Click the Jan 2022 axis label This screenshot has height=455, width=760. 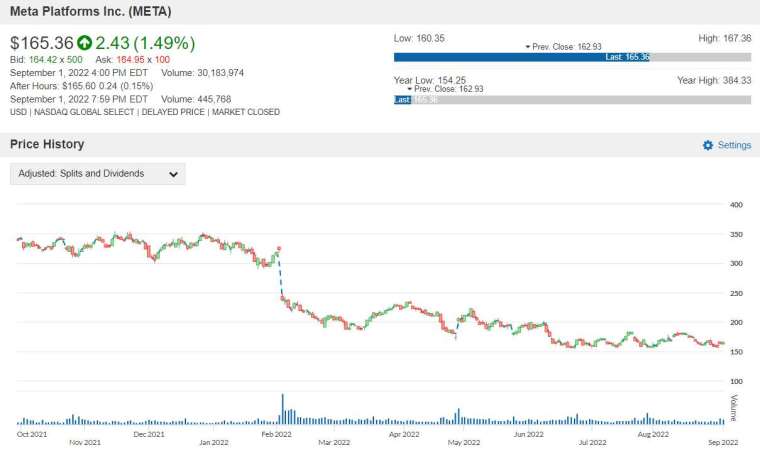click(x=214, y=442)
